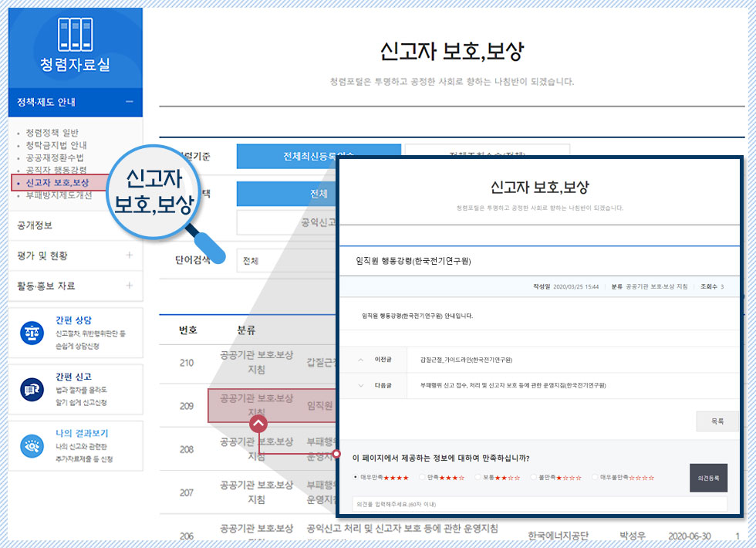Select 신고자 보호,보상 in sidebar
The width and height of the screenshot is (756, 548).
pos(57,183)
